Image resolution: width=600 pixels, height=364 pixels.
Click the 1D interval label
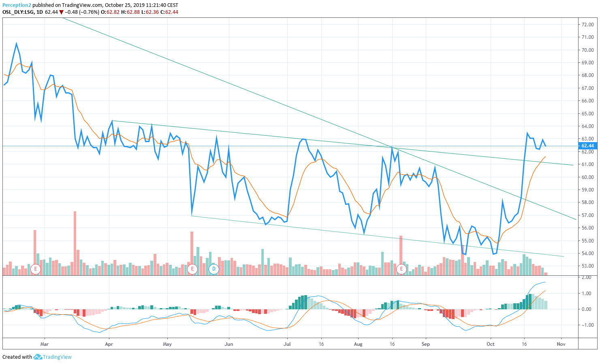click(39, 12)
